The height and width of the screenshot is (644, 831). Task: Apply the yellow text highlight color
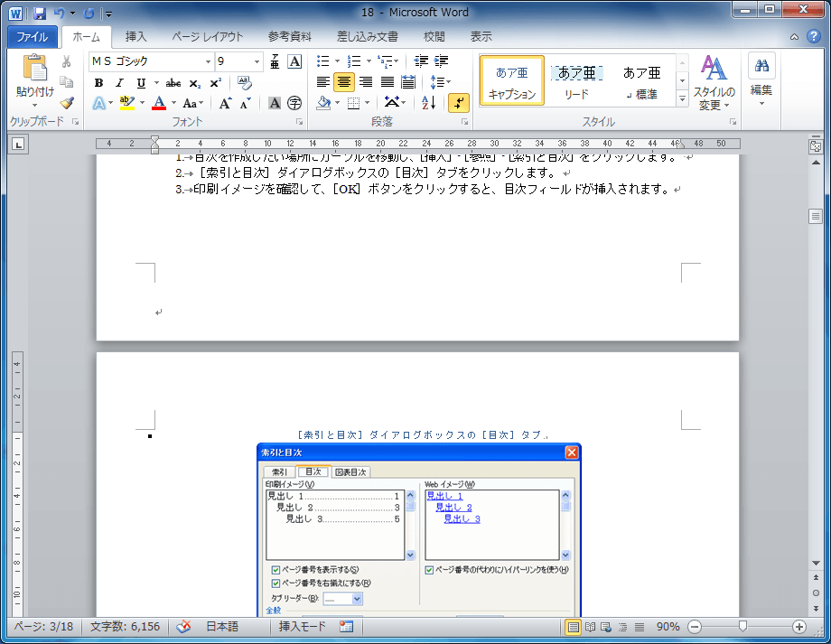pos(126,103)
